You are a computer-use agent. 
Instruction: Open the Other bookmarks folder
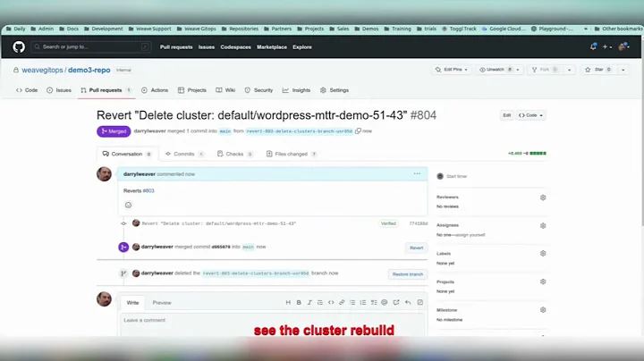tap(618, 29)
